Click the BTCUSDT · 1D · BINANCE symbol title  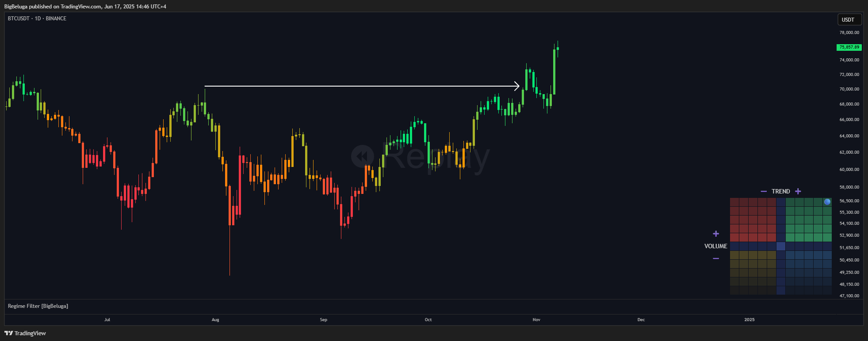point(37,19)
